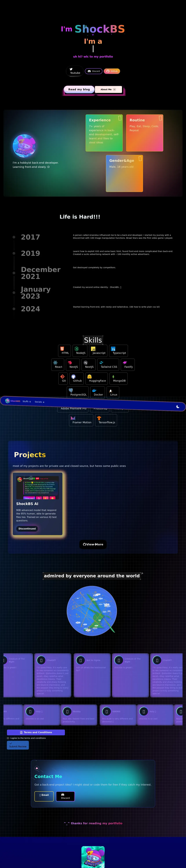Expand the Stuffs menu in the navbar
Screen dimensions: 186x868
[27, 401]
